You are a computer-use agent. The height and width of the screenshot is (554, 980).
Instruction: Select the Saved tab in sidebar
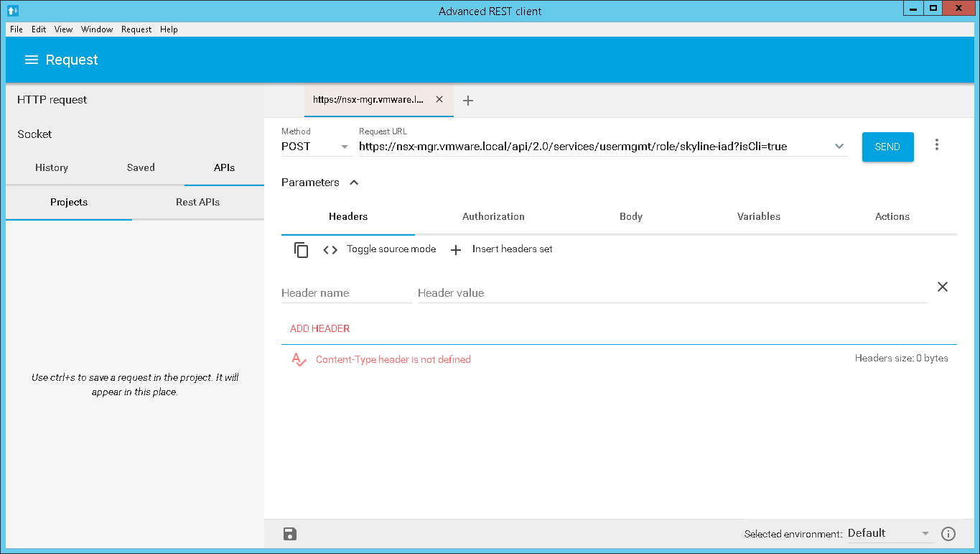click(x=141, y=167)
